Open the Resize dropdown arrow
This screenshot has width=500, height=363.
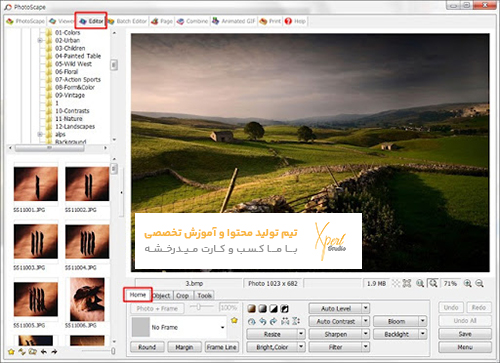tap(301, 334)
